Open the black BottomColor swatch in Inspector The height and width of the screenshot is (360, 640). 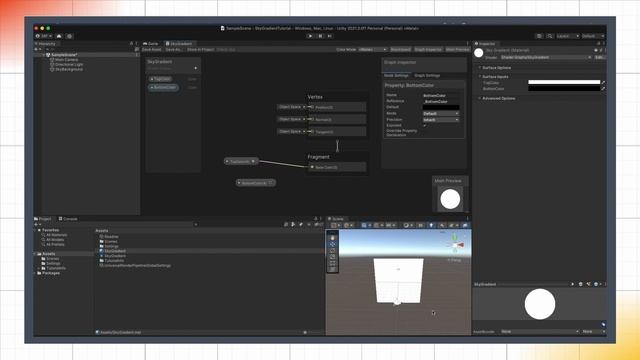click(564, 89)
